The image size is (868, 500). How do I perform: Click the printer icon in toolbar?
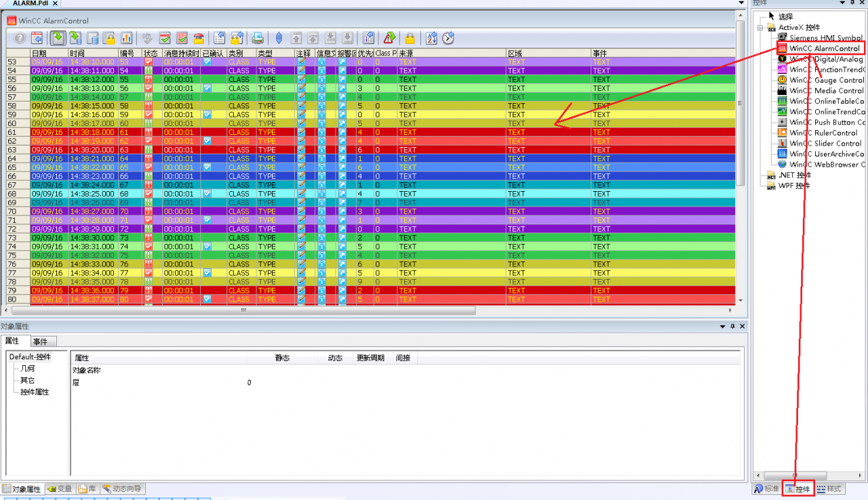coord(258,38)
